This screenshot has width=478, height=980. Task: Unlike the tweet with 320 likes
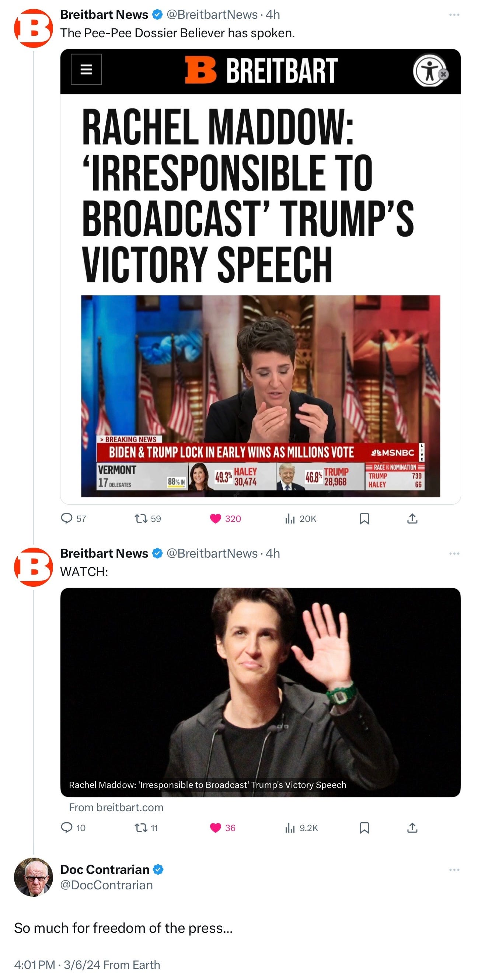pyautogui.click(x=226, y=519)
